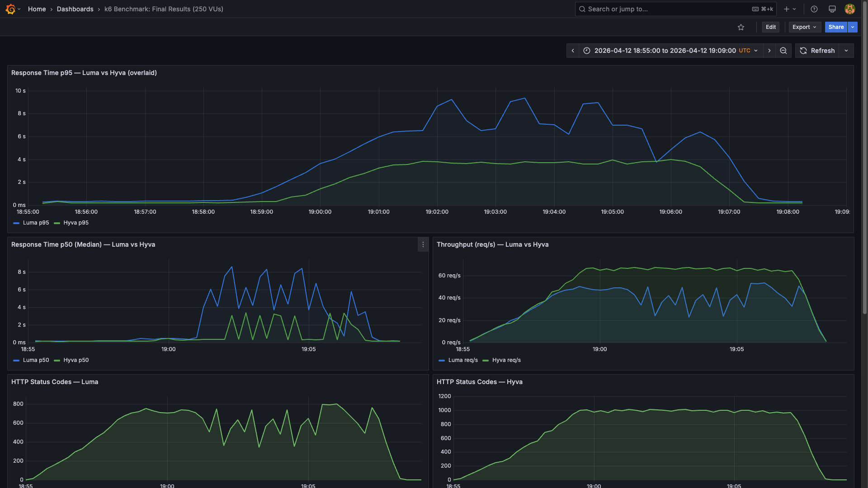Image resolution: width=868 pixels, height=488 pixels.
Task: Click the Refresh button
Action: [817, 51]
